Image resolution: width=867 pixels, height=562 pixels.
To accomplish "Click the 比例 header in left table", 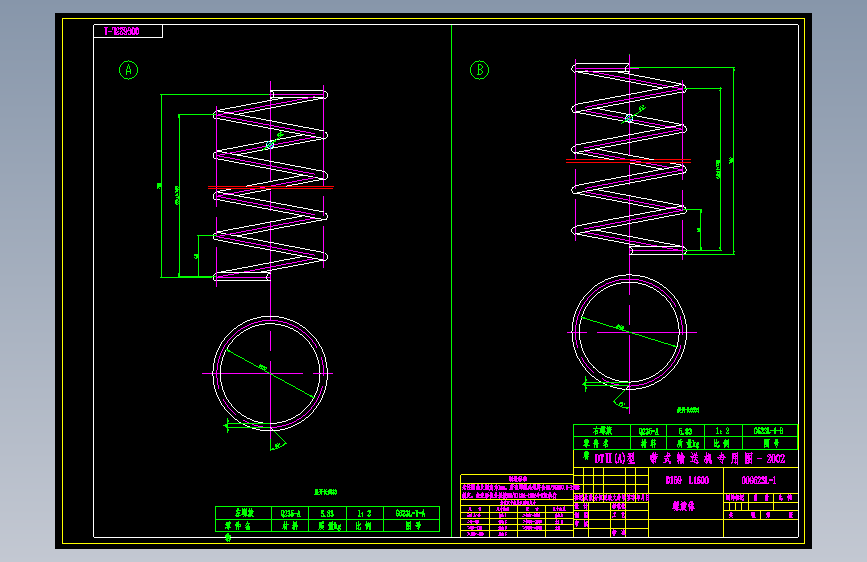I will [365, 525].
